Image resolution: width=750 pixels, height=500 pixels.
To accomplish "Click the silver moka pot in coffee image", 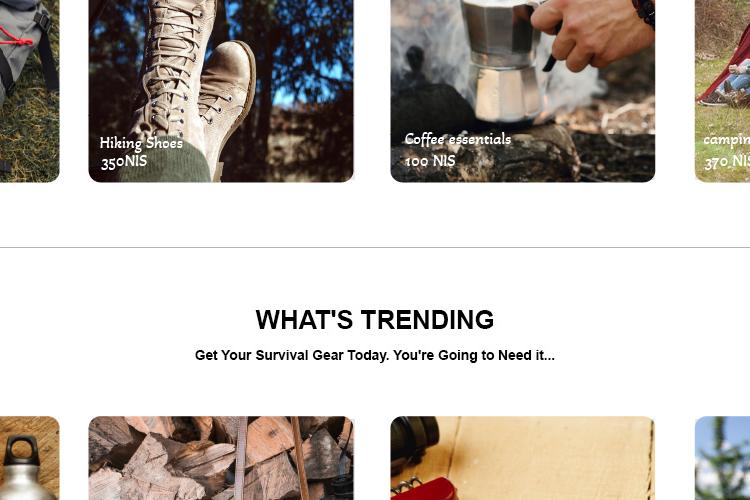I will (x=502, y=60).
